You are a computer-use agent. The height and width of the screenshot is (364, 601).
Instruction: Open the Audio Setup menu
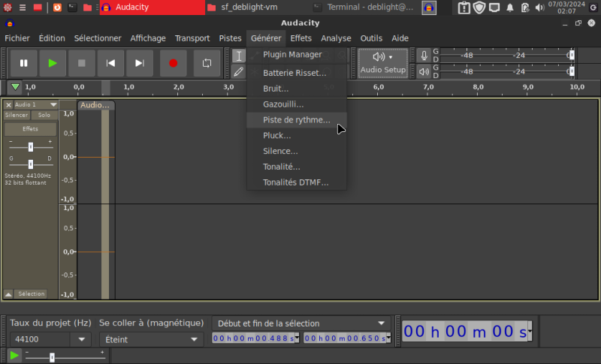coord(382,63)
